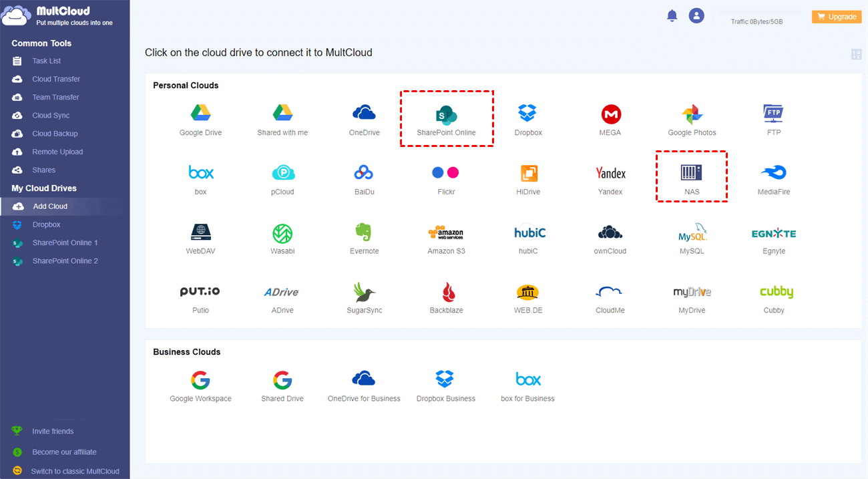The image size is (868, 479).
Task: Connect Google Shared Drive
Action: click(282, 380)
